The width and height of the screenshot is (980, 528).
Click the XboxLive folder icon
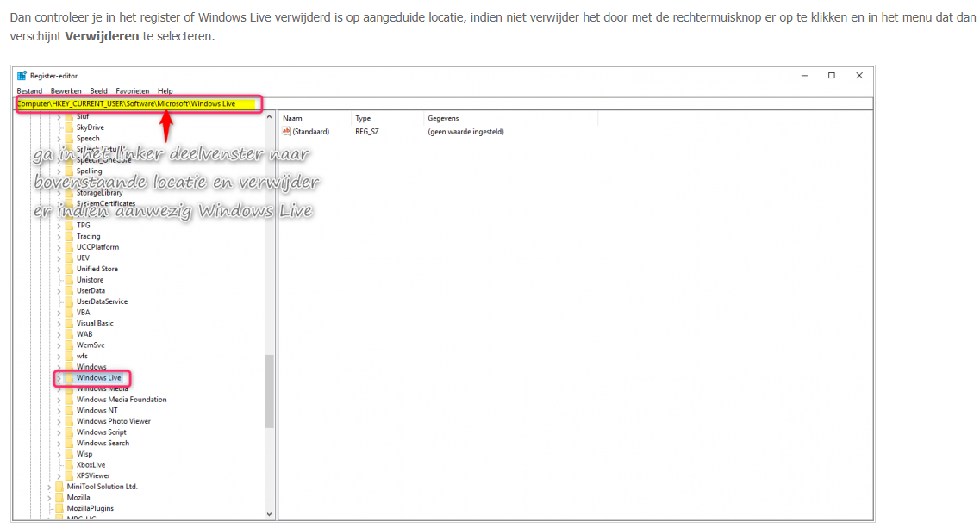[x=69, y=465]
